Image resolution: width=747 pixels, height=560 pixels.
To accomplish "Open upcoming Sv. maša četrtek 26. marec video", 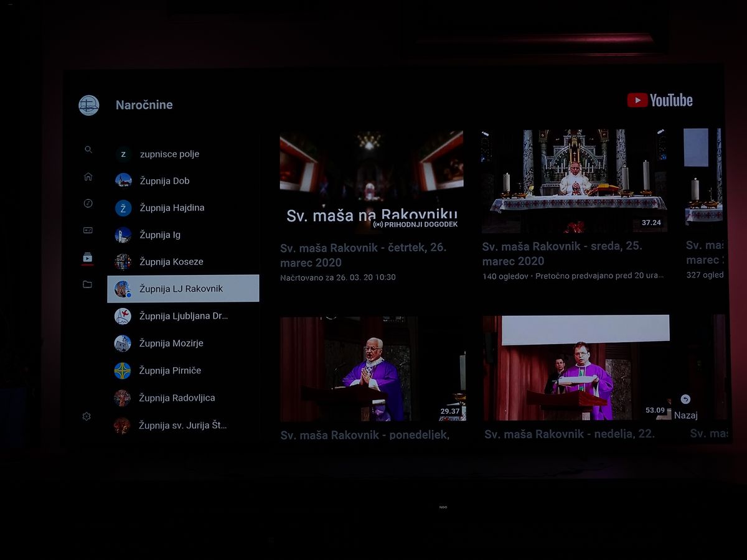I will 372,181.
